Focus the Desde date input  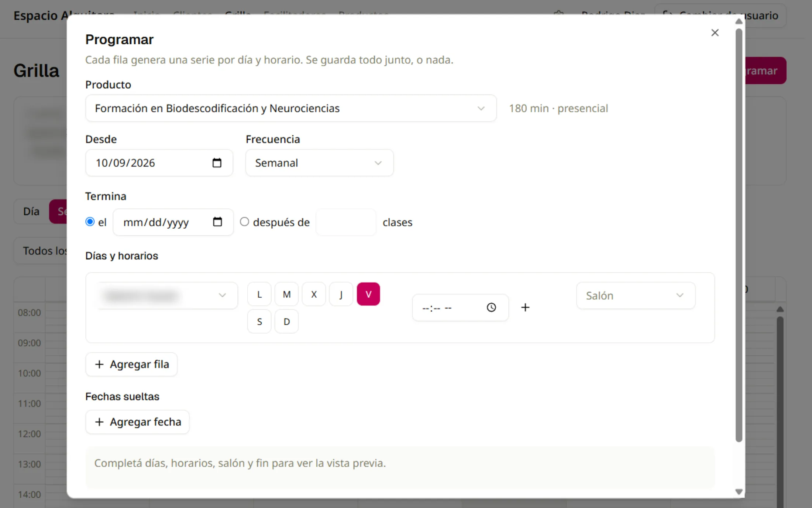159,163
